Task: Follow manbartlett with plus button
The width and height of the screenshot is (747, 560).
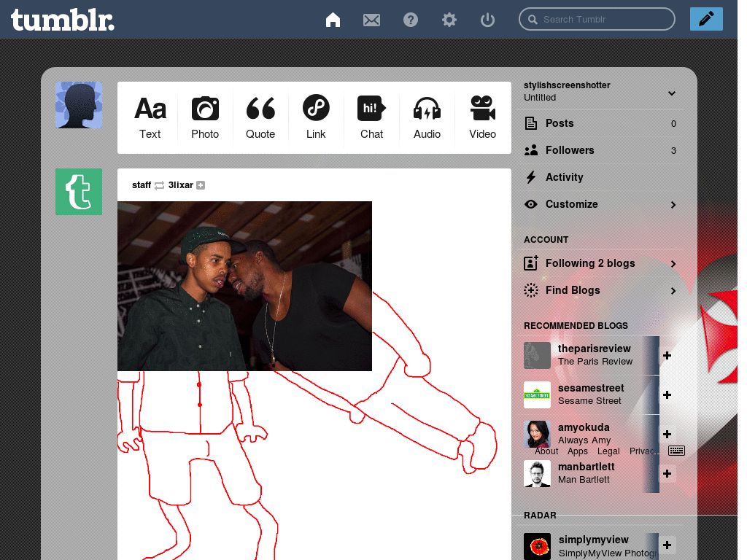Action: pyautogui.click(x=667, y=473)
